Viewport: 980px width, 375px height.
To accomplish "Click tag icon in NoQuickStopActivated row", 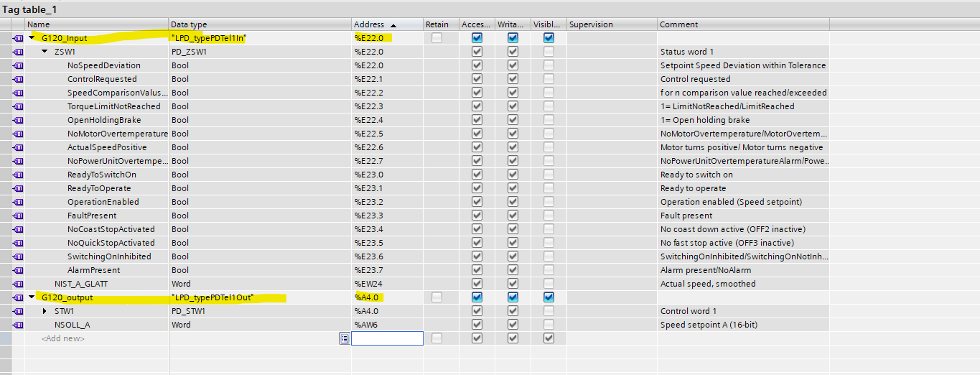I will tap(18, 243).
